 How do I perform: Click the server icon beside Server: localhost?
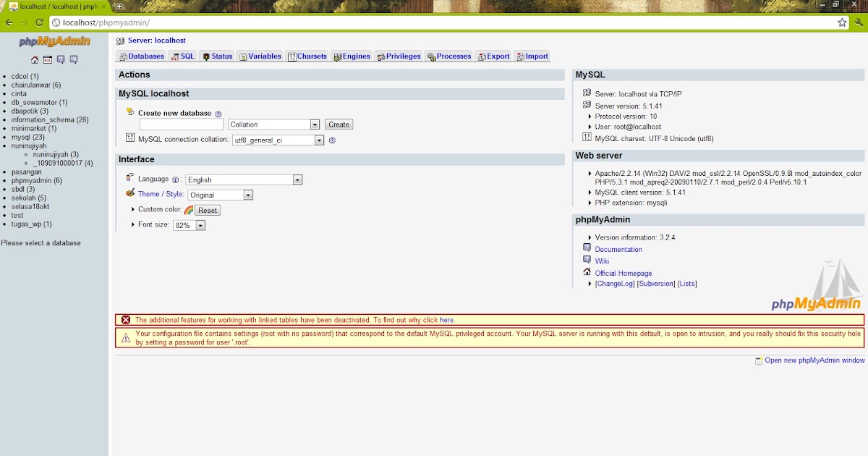tap(120, 41)
